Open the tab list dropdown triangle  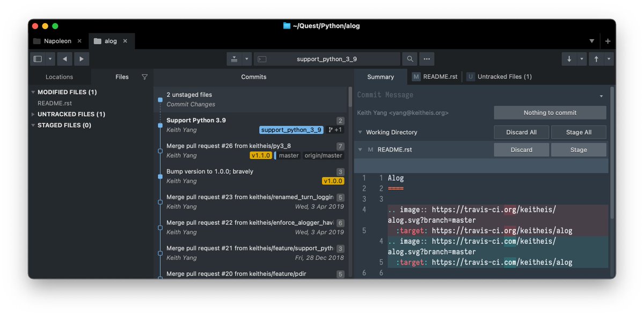(x=592, y=41)
